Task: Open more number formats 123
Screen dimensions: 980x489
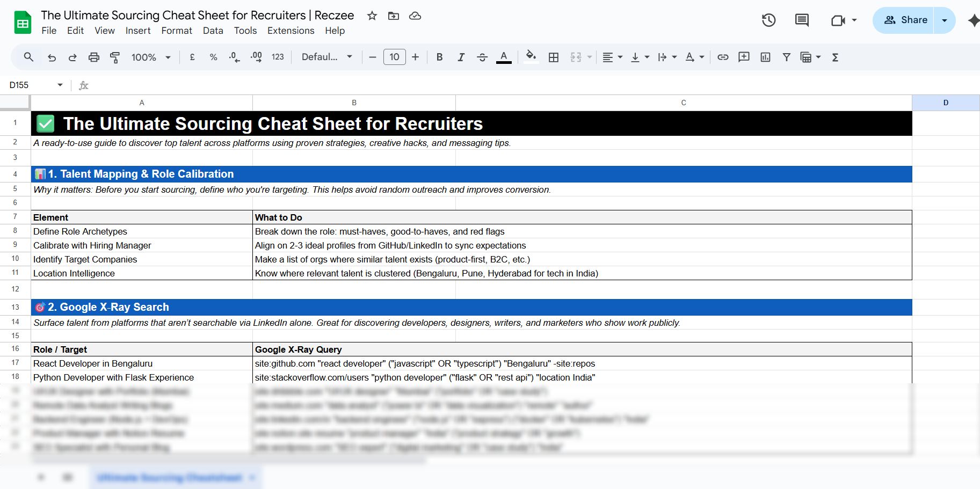Action: 278,57
